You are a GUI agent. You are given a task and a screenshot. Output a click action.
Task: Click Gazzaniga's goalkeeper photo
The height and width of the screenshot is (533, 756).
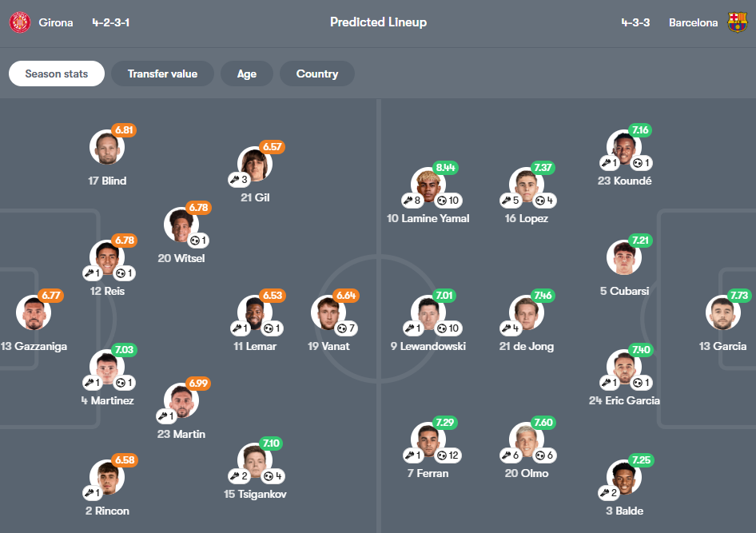click(x=34, y=312)
